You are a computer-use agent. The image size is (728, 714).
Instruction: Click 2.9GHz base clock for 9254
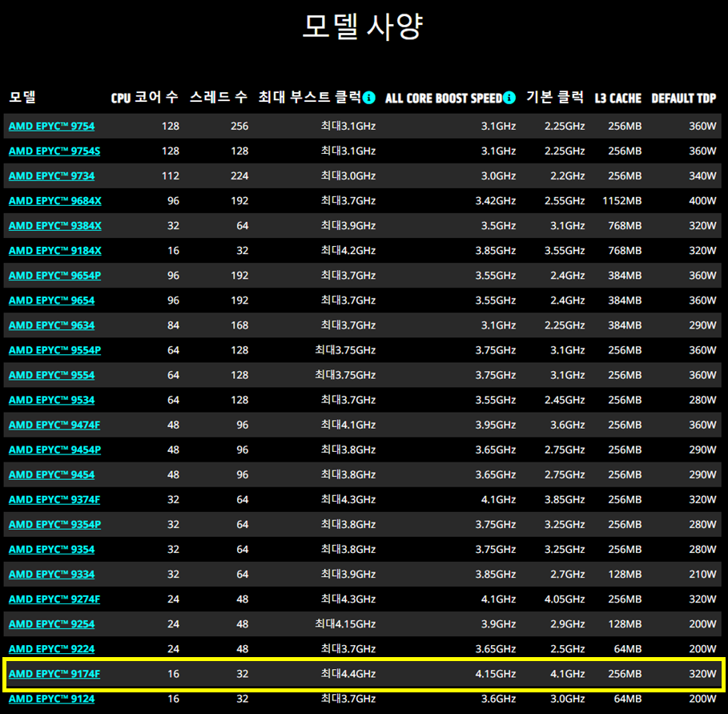point(567,624)
